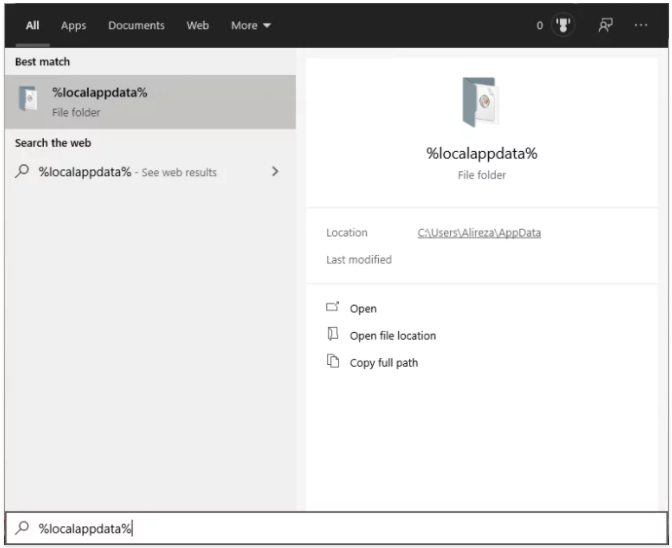The image size is (672, 548).
Task: Click the Open file location icon
Action: point(333,334)
